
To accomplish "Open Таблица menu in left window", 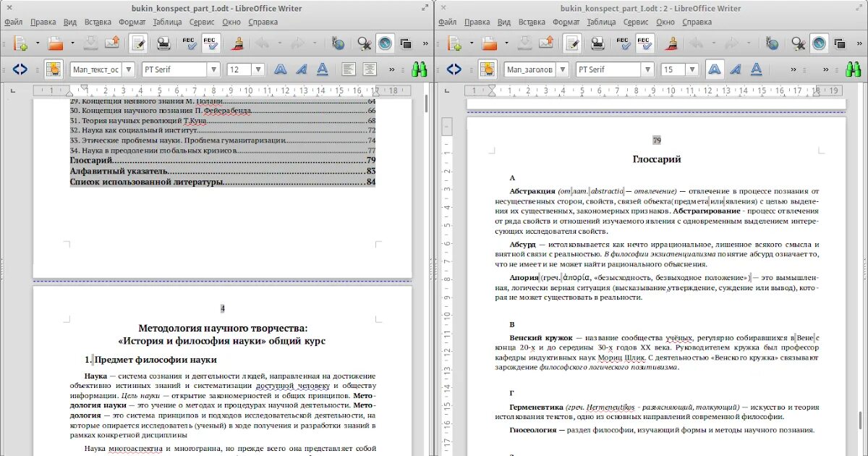I will tap(167, 22).
